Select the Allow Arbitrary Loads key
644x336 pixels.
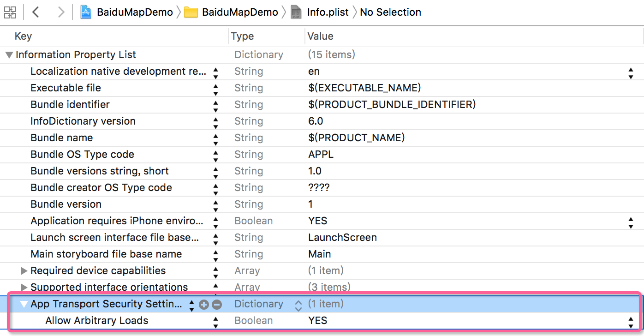coord(97,321)
